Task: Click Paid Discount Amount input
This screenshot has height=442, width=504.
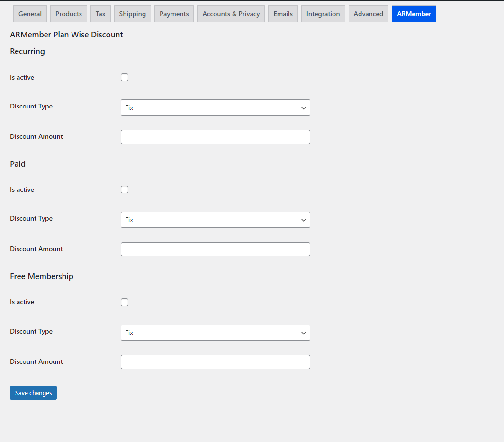Action: point(216,249)
